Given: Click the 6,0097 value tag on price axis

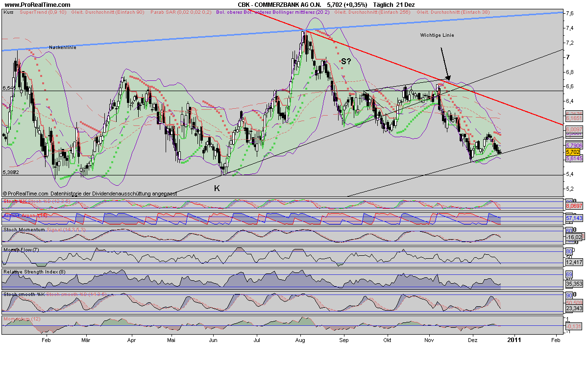Looking at the screenshot, I should pos(574,129).
